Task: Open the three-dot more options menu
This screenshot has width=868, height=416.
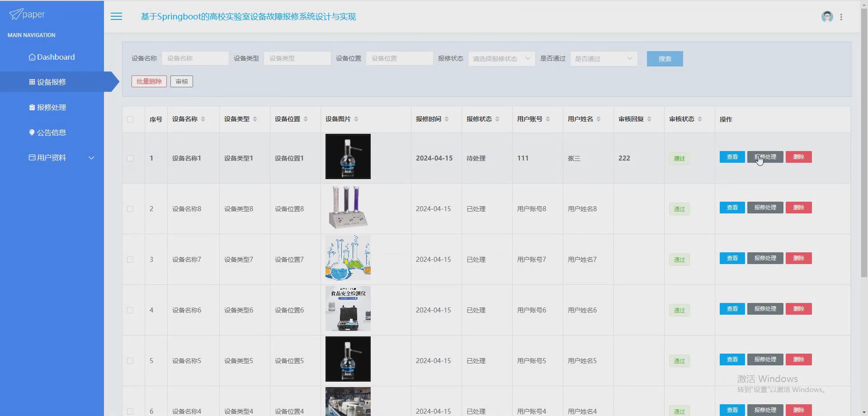Action: [841, 17]
